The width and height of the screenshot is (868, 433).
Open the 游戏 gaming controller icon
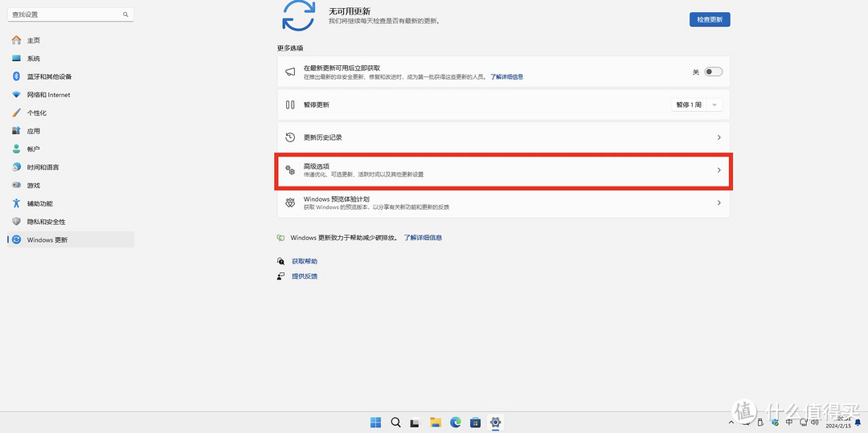coord(17,186)
